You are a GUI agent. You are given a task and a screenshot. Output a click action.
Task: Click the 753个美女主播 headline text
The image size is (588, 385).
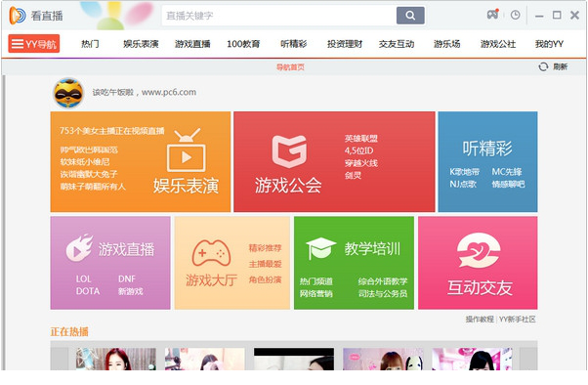click(111, 131)
